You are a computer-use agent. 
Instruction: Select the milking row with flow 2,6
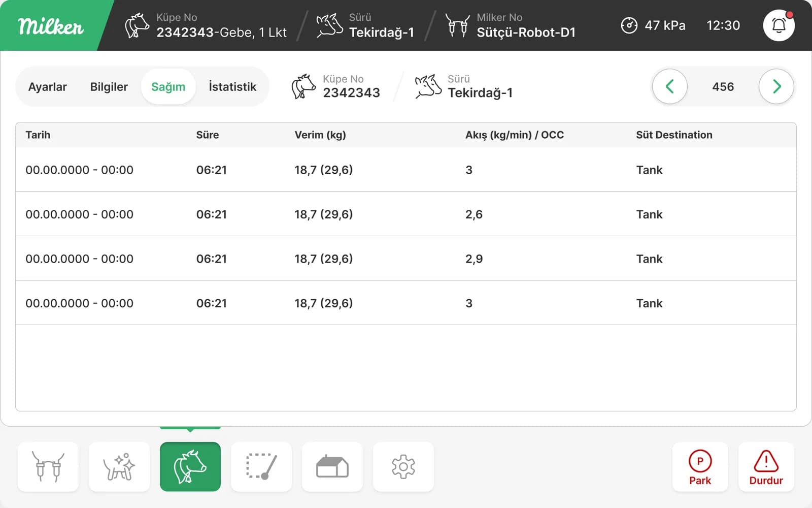406,214
